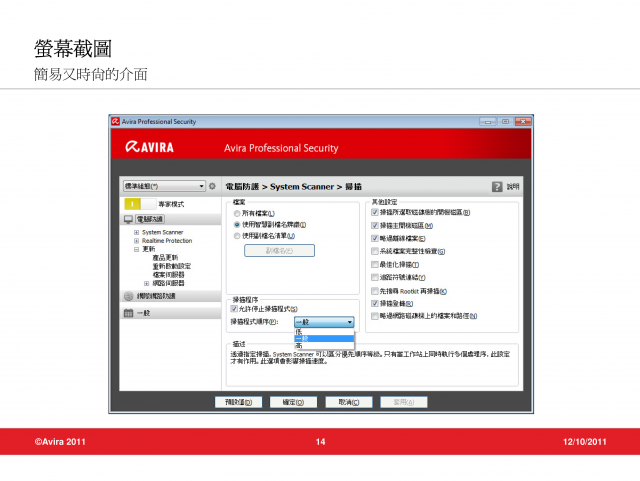Viewport: 640px width, 481px height.
Task: Open the 電腦防護 section header in sidebar
Action: [170, 219]
